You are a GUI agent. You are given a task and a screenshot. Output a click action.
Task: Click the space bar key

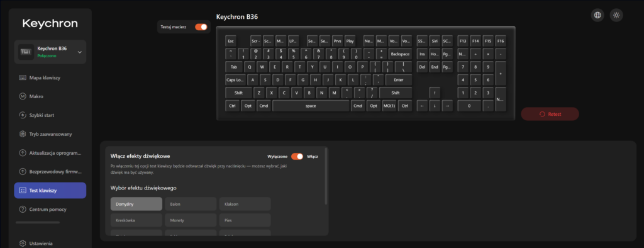tap(311, 106)
